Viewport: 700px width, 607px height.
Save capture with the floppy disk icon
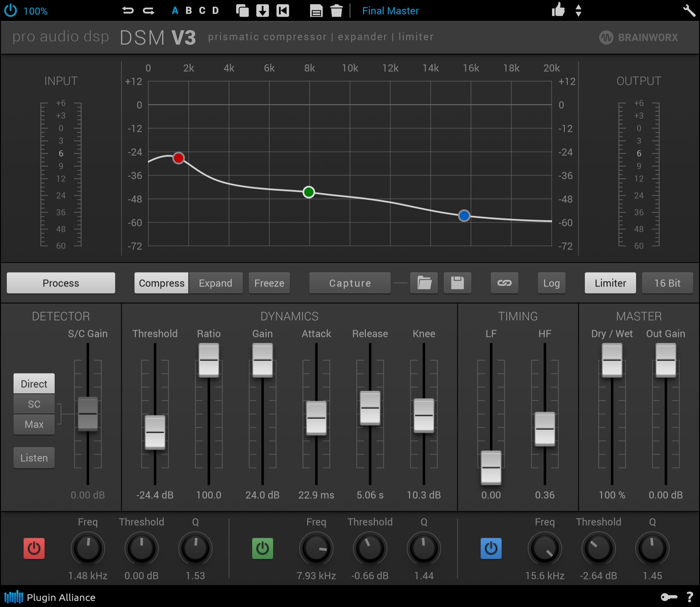[457, 283]
